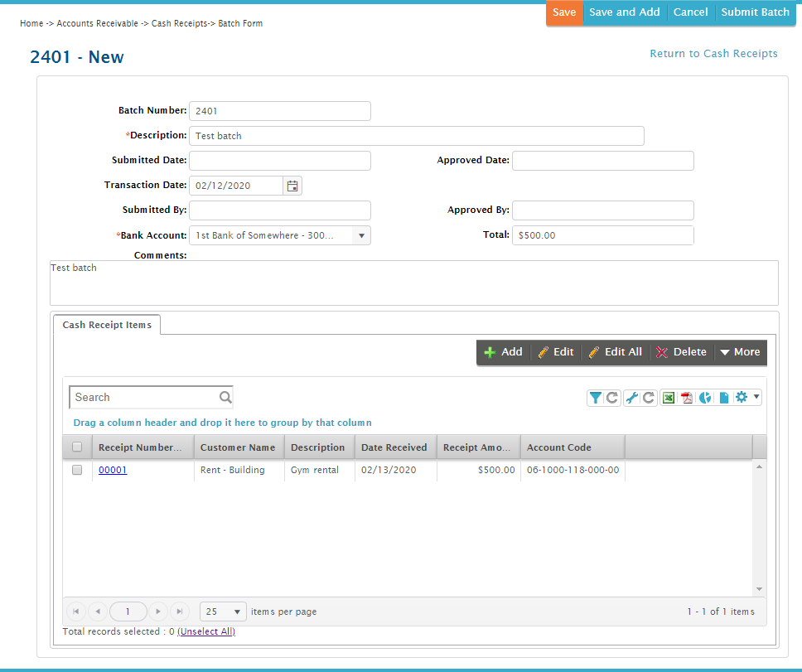Expand the More menu
Image resolution: width=802 pixels, height=672 pixels.
[740, 352]
